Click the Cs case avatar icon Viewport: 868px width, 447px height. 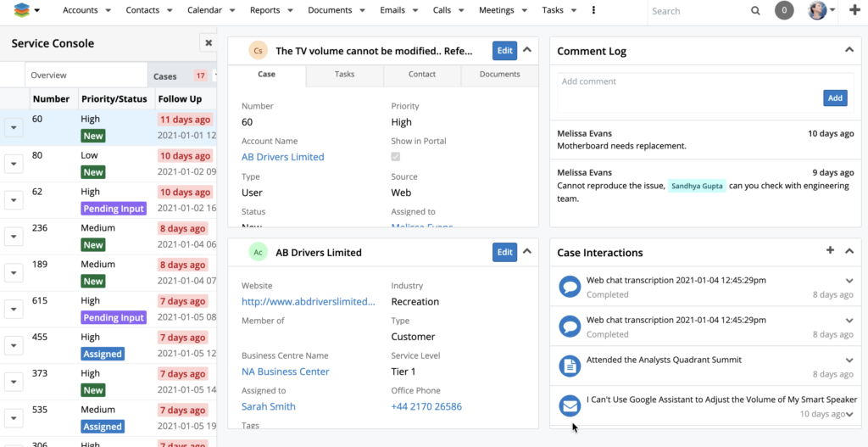point(258,51)
